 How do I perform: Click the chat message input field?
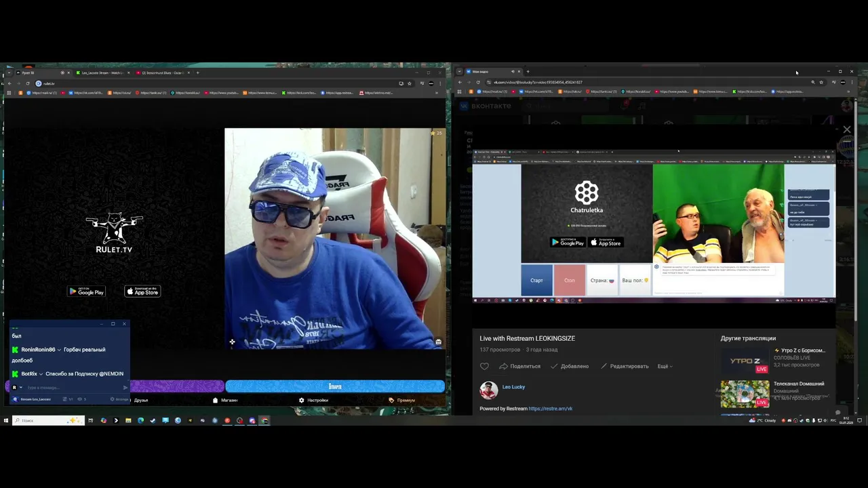(72, 388)
